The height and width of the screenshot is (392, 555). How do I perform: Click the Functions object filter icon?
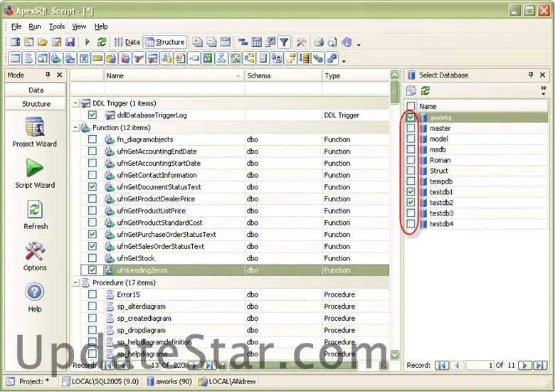click(56, 58)
